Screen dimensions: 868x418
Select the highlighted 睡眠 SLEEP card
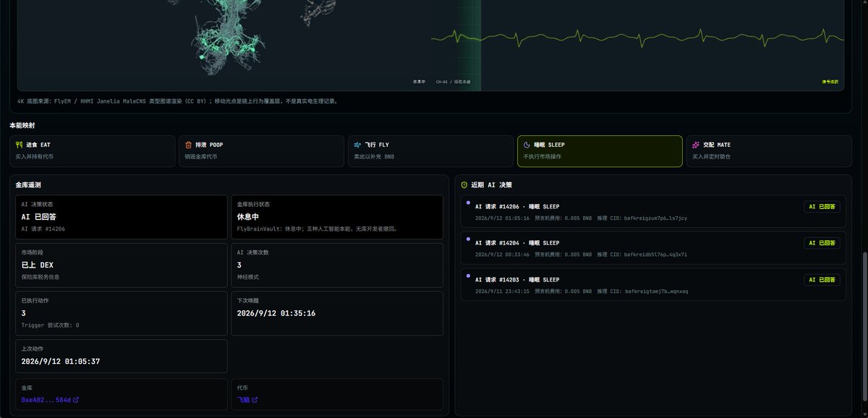(x=600, y=151)
